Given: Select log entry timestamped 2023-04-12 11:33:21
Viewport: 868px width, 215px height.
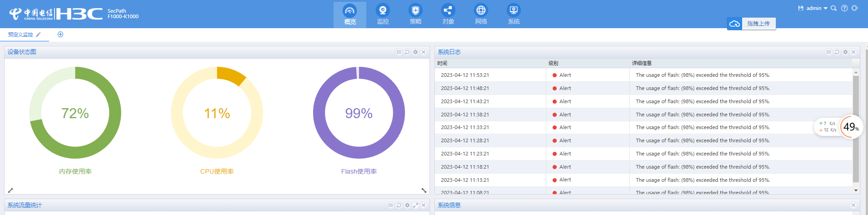Looking at the screenshot, I should coord(644,127).
